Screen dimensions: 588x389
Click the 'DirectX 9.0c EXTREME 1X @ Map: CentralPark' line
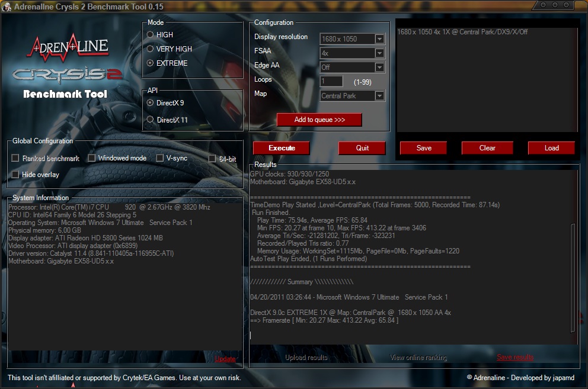[x=350, y=313]
